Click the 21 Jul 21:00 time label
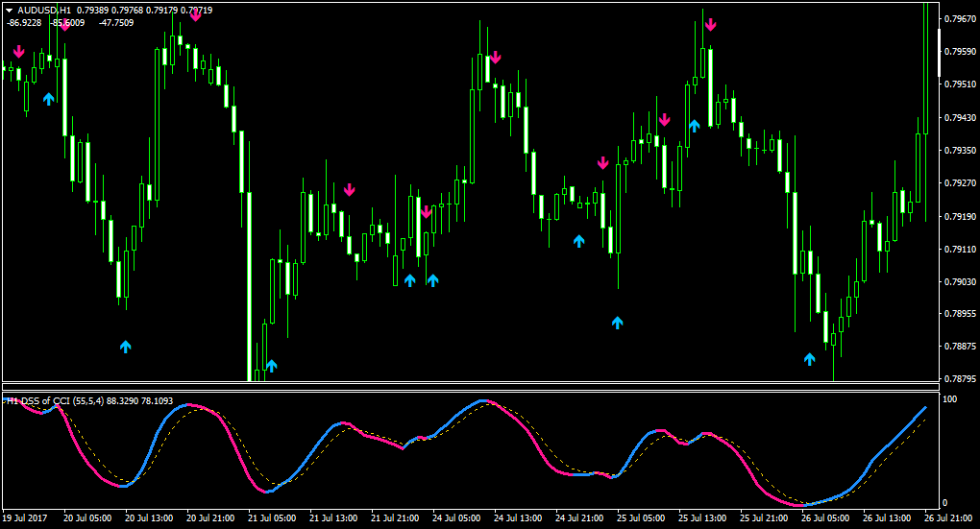The height and width of the screenshot is (529, 980). (395, 518)
